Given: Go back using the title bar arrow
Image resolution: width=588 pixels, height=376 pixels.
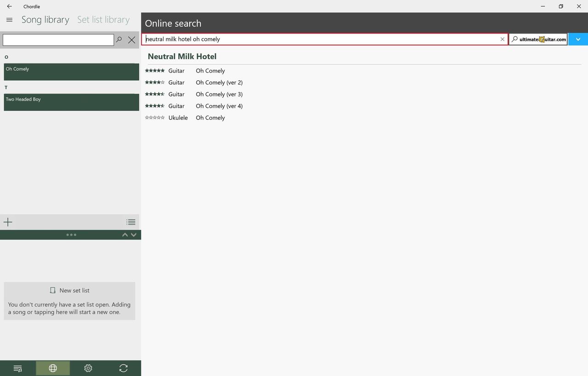Looking at the screenshot, I should (x=9, y=6).
